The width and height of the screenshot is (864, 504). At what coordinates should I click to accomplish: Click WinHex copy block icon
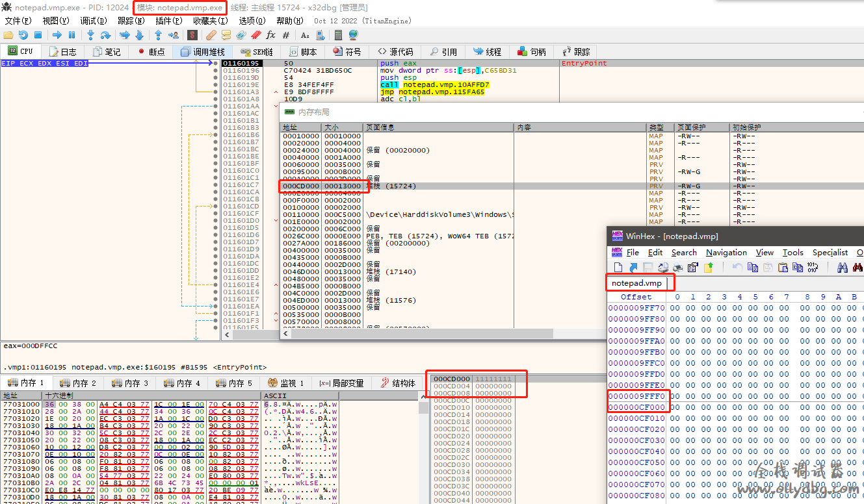point(753,267)
